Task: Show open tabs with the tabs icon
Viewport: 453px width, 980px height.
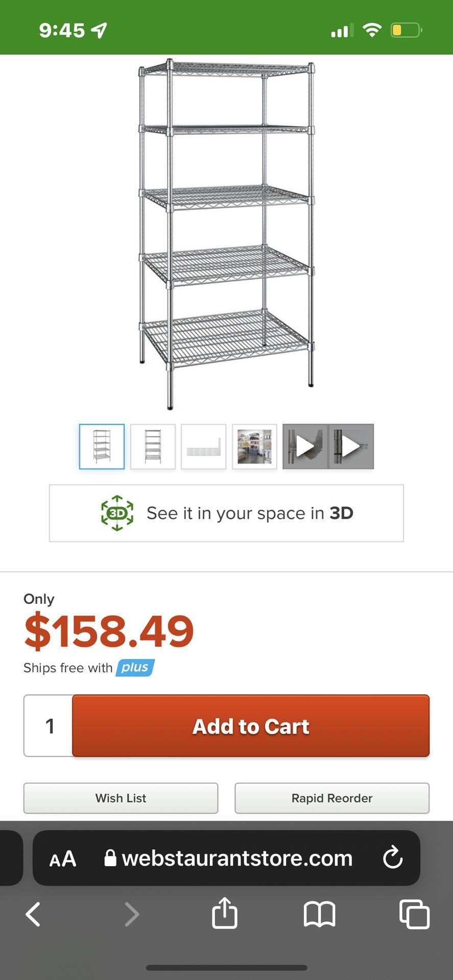Action: tap(414, 914)
